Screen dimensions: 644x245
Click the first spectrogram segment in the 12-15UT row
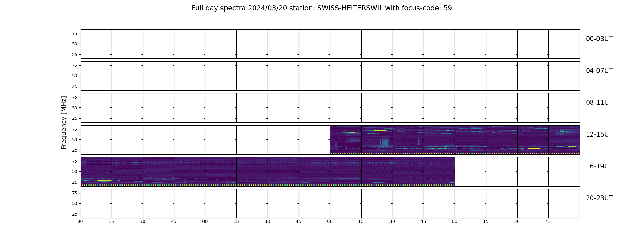(346, 140)
